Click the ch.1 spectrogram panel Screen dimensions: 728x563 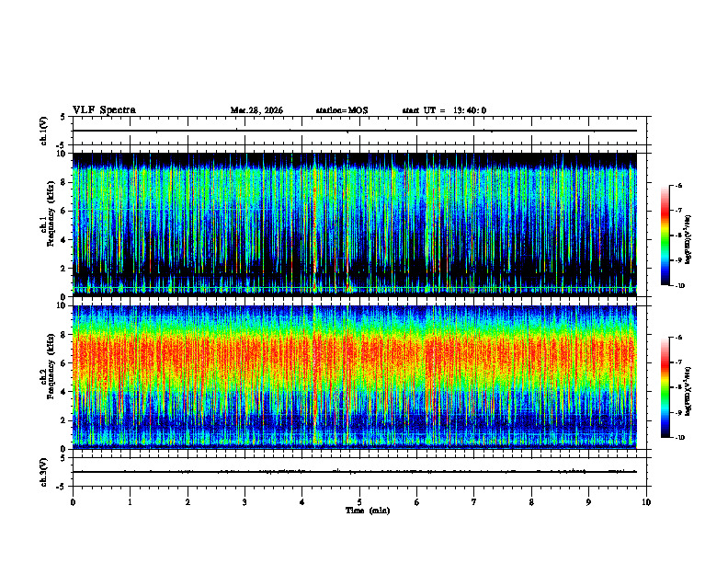tap(354, 224)
